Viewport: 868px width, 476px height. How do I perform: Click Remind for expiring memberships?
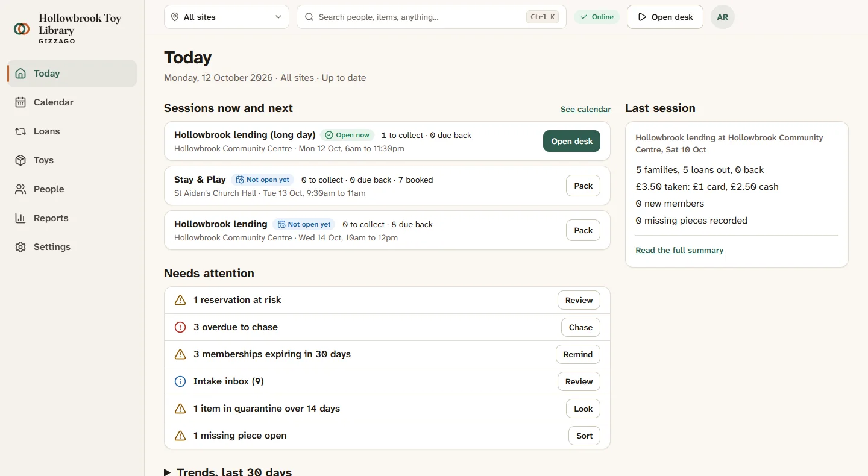[x=578, y=354]
